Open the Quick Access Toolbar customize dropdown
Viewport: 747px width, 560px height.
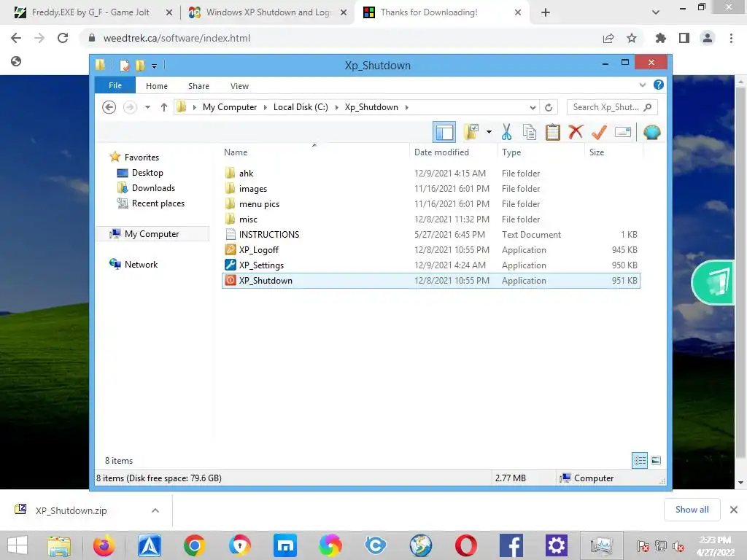tap(154, 66)
